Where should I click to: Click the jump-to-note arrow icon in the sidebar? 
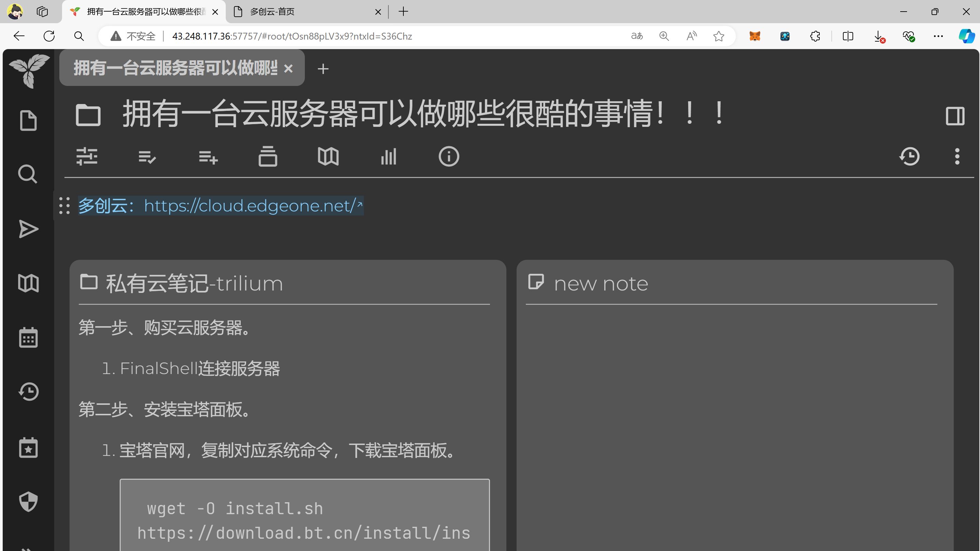(29, 229)
